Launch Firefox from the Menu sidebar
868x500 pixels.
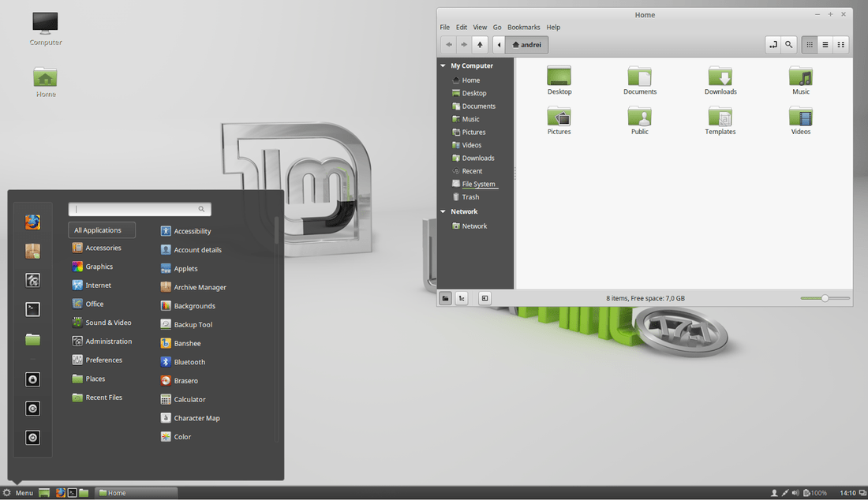[32, 222]
